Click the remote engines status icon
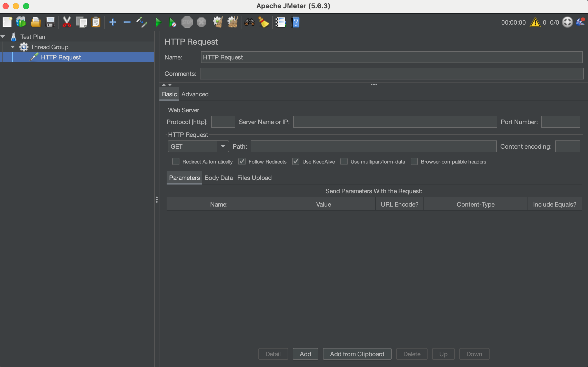 click(567, 22)
